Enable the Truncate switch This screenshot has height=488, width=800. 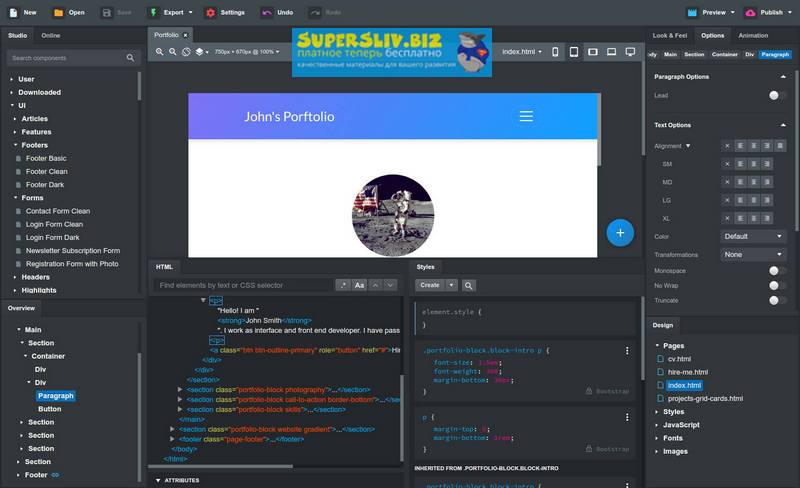[x=777, y=300]
